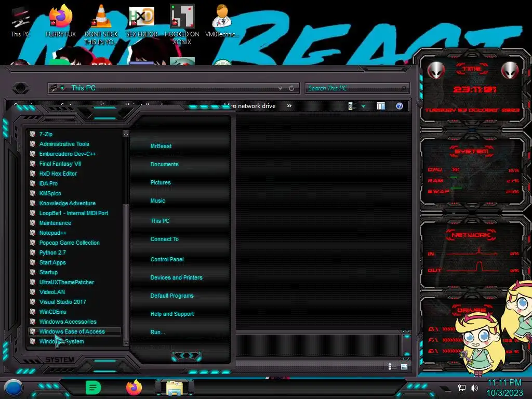
Task: Click the search magnifier in Search This PC
Action: pyautogui.click(x=403, y=88)
